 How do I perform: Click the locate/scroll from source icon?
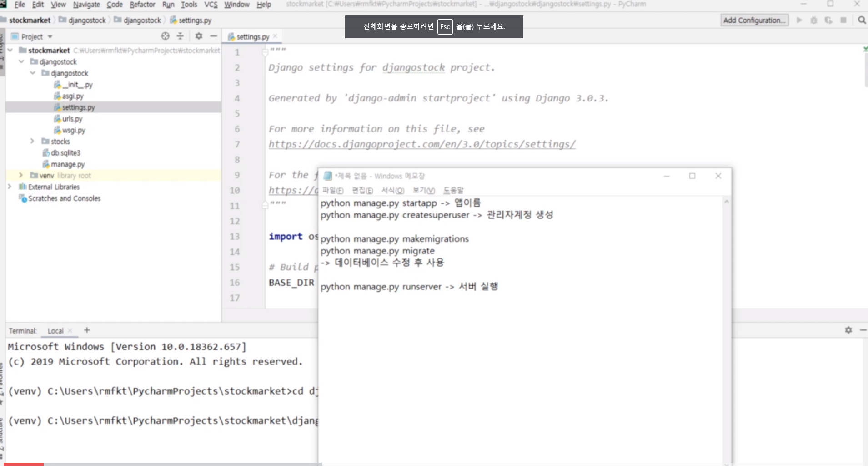click(166, 36)
